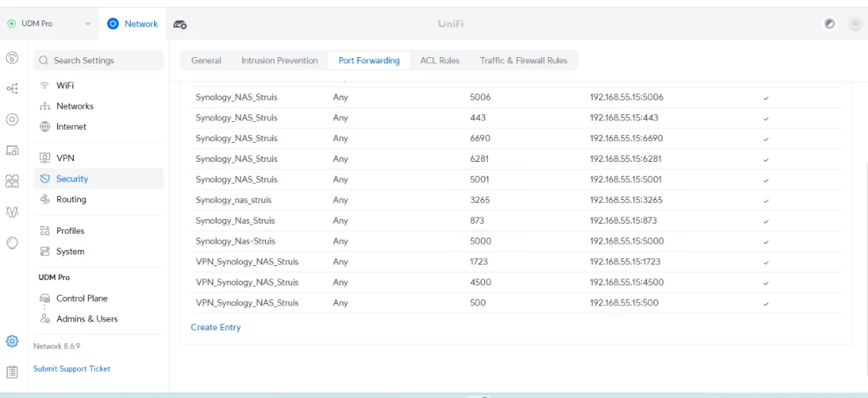The width and height of the screenshot is (868, 398).
Task: Open the Traffic & Firewall Rules tab
Action: 523,60
